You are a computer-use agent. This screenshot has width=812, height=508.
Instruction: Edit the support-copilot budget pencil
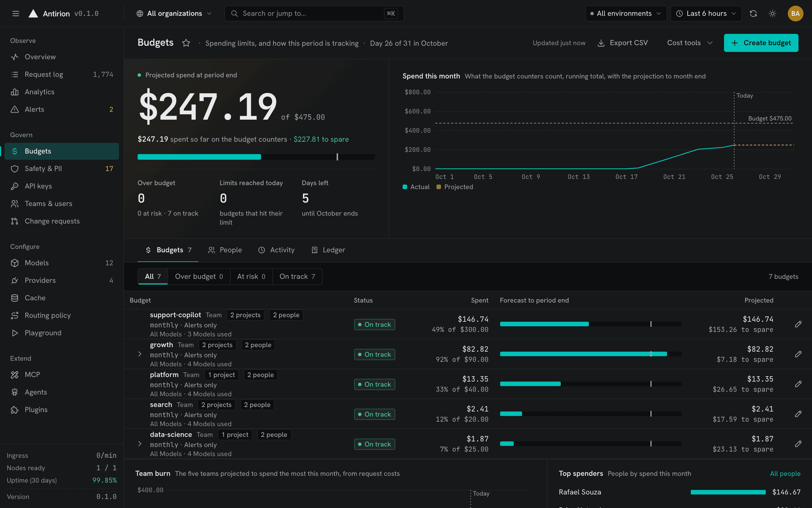(798, 324)
